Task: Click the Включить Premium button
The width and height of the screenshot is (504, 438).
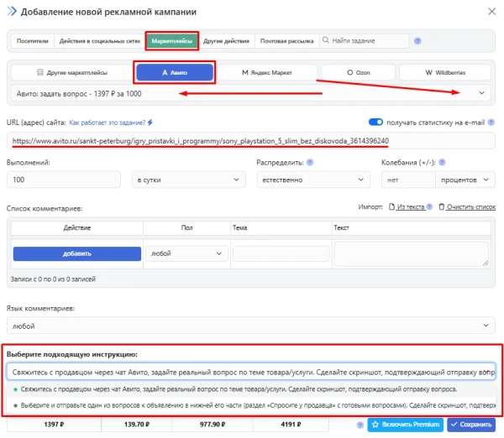Action: [406, 425]
